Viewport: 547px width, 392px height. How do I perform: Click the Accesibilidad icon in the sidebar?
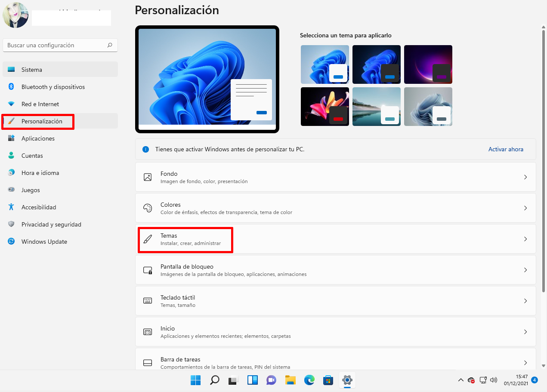click(10, 207)
